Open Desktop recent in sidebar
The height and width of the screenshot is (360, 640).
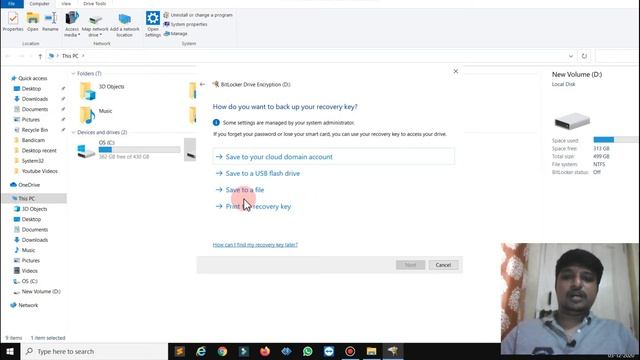pyautogui.click(x=39, y=151)
